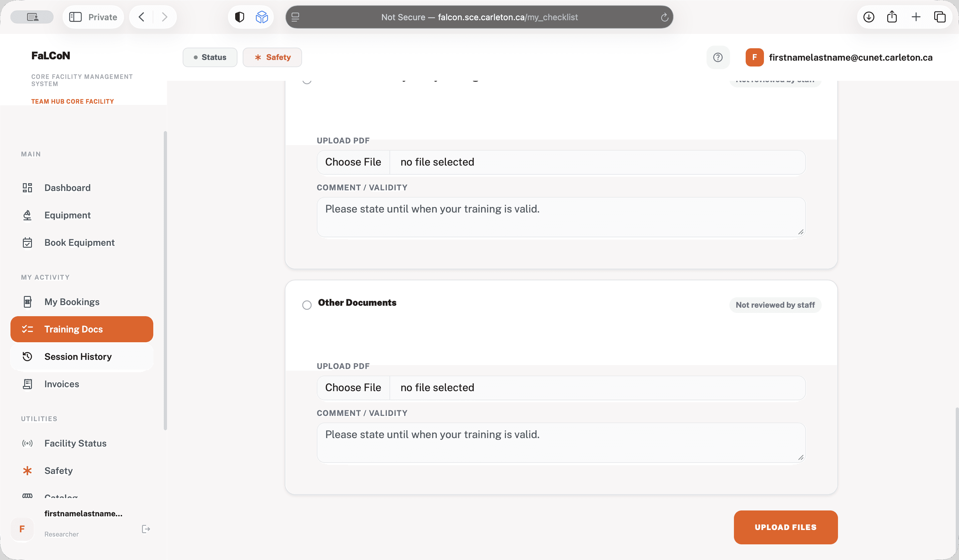The image size is (959, 560).
Task: Open Safari downloads icon
Action: coord(869,17)
